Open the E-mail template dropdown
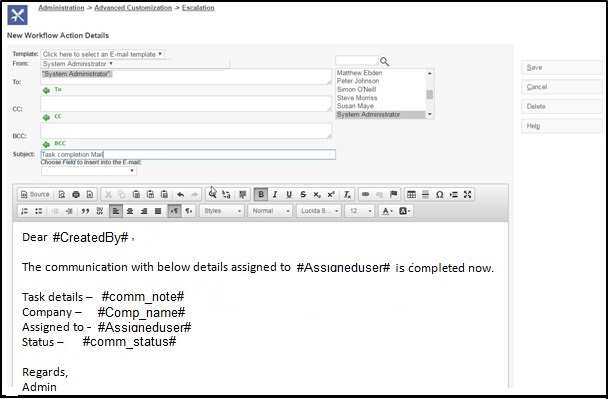 point(102,54)
